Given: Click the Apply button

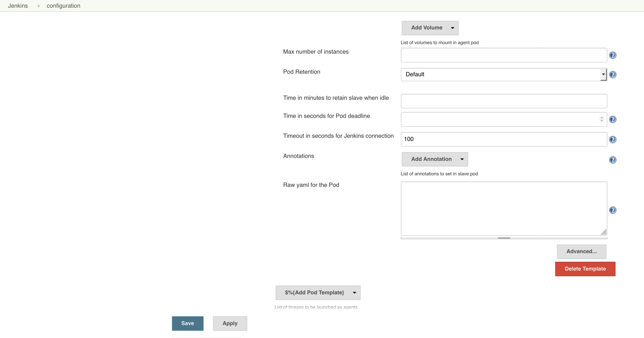Looking at the screenshot, I should pyautogui.click(x=230, y=324).
